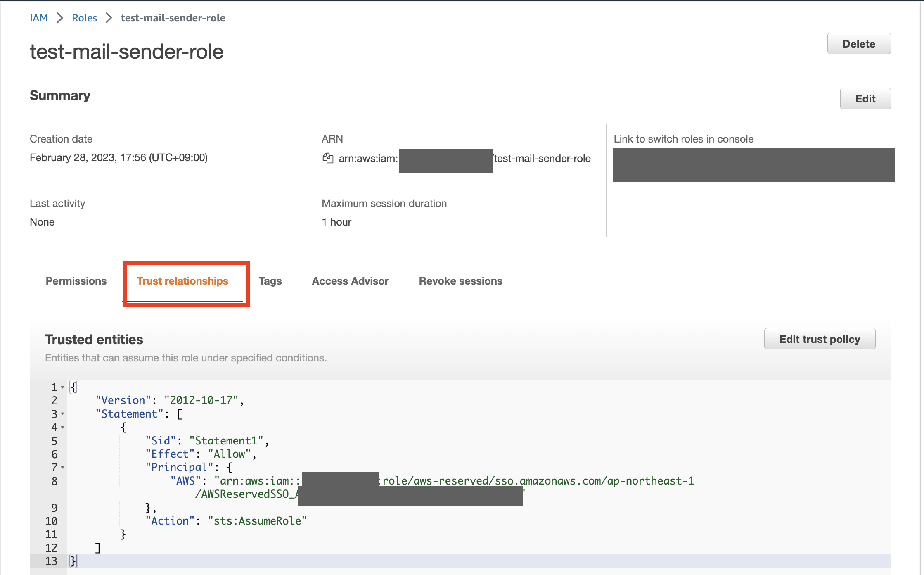Navigate to IAM via breadcrumb
This screenshot has width=924, height=575.
[38, 18]
